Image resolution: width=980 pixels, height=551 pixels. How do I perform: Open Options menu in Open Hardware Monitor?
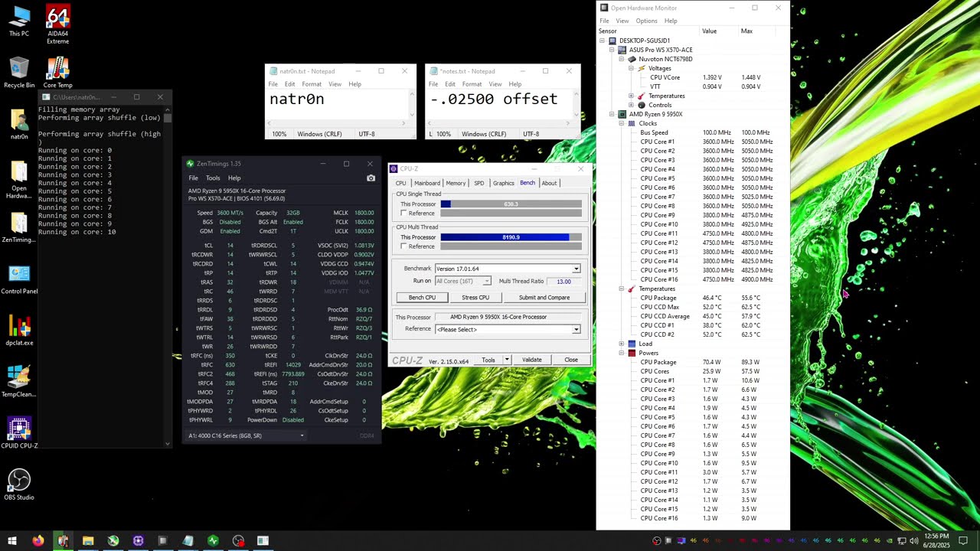click(646, 21)
